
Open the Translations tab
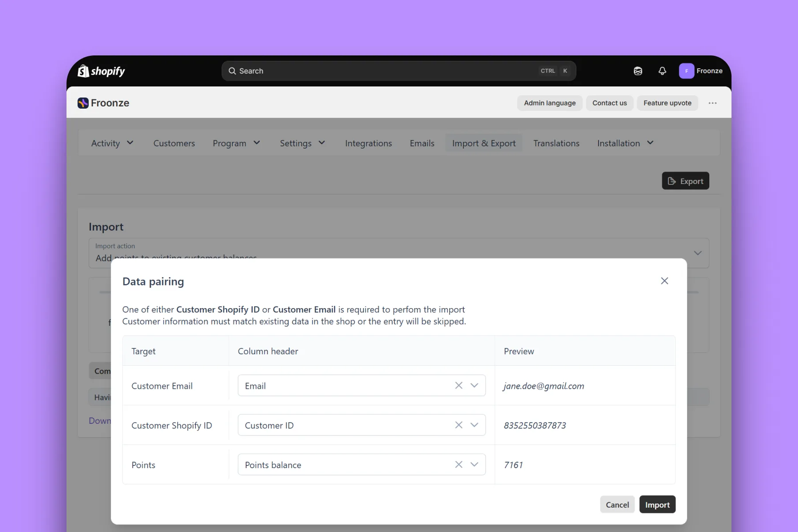click(556, 143)
